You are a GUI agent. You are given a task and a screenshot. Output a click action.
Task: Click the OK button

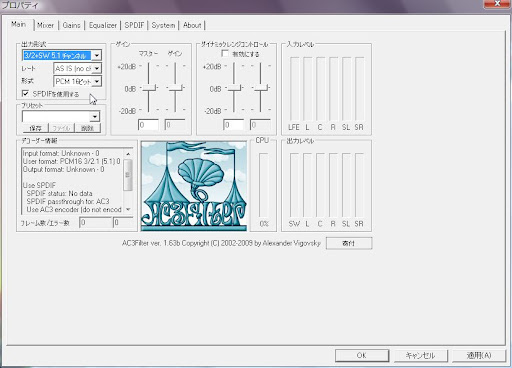click(362, 355)
